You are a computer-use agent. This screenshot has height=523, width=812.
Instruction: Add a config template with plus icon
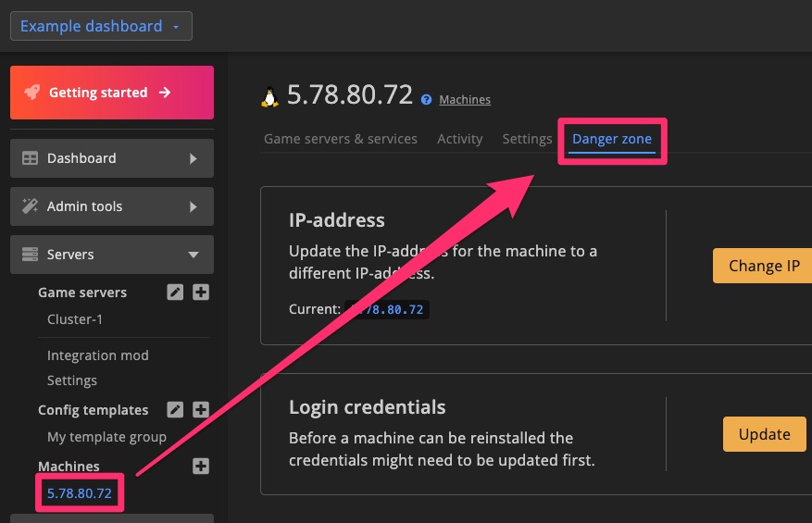(x=201, y=410)
